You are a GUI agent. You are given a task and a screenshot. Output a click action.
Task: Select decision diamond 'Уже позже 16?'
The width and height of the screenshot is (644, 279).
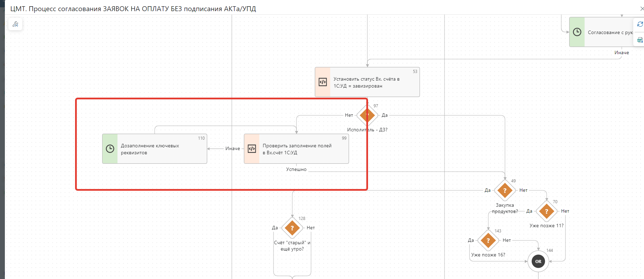pos(488,240)
